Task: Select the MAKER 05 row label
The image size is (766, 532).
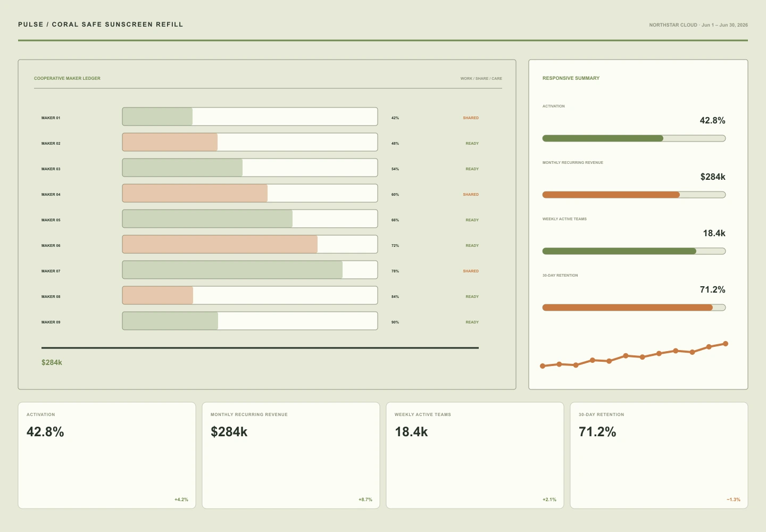Action: (51, 220)
